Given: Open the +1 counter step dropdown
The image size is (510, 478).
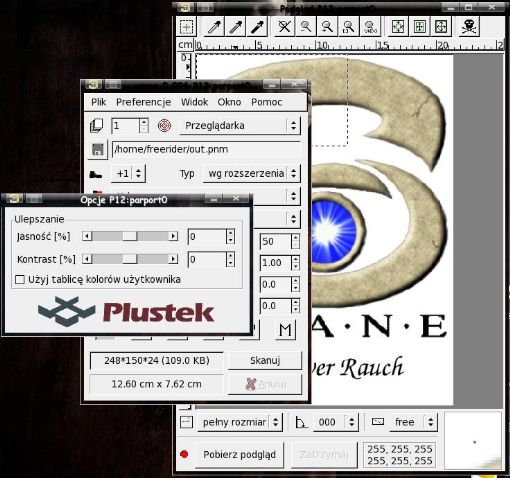Looking at the screenshot, I should [128, 174].
